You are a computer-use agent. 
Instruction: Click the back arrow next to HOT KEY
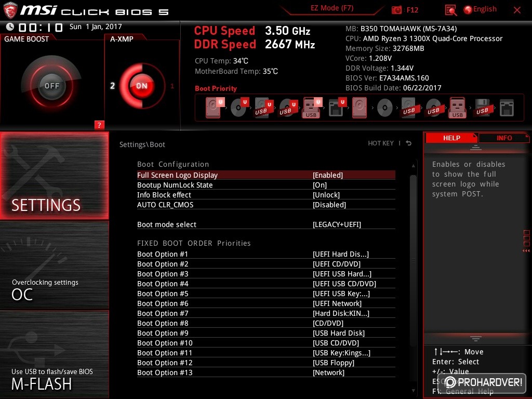point(409,143)
